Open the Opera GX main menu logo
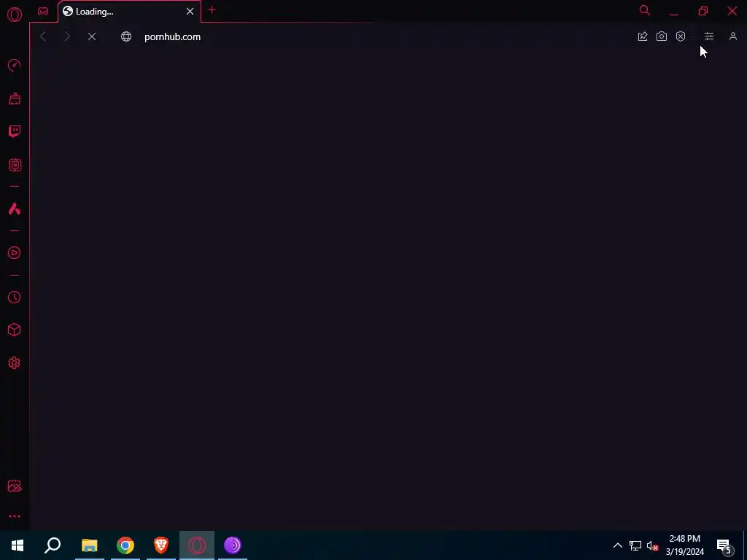Viewport: 747px width, 560px height. coord(15,15)
